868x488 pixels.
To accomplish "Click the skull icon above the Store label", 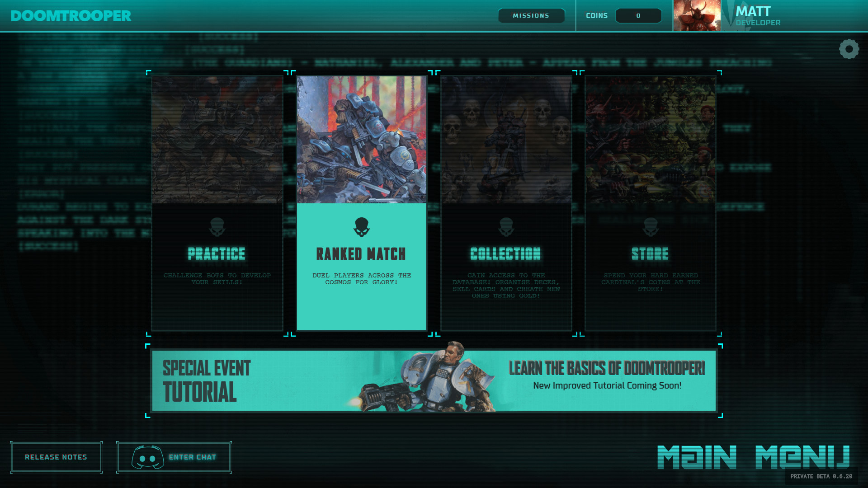I will click(x=650, y=227).
